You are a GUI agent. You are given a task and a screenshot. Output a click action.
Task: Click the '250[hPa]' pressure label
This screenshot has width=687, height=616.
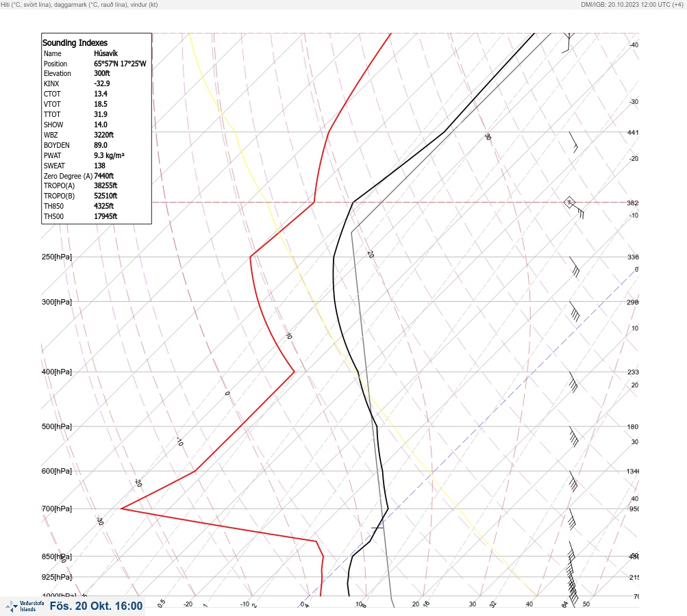click(57, 257)
